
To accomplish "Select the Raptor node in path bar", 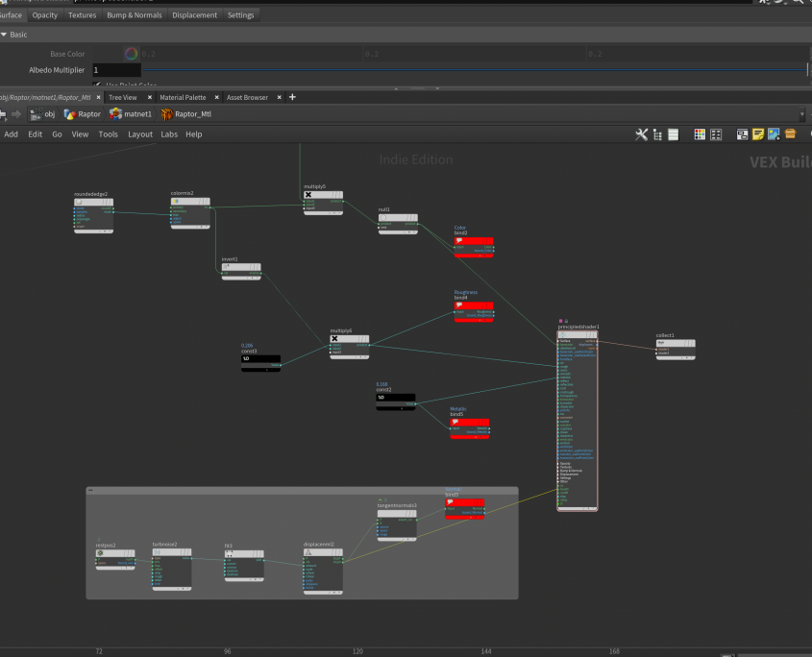I will [82, 114].
